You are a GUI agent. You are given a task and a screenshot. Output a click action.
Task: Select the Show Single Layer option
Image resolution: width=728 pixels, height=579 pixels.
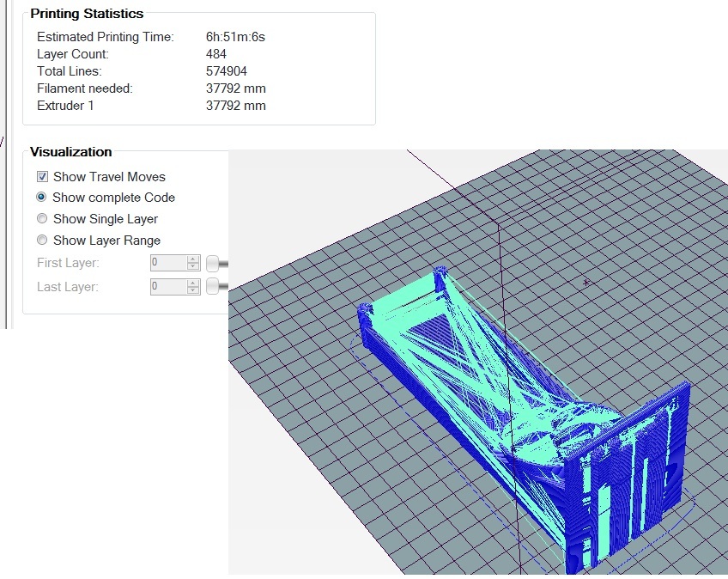click(41, 218)
